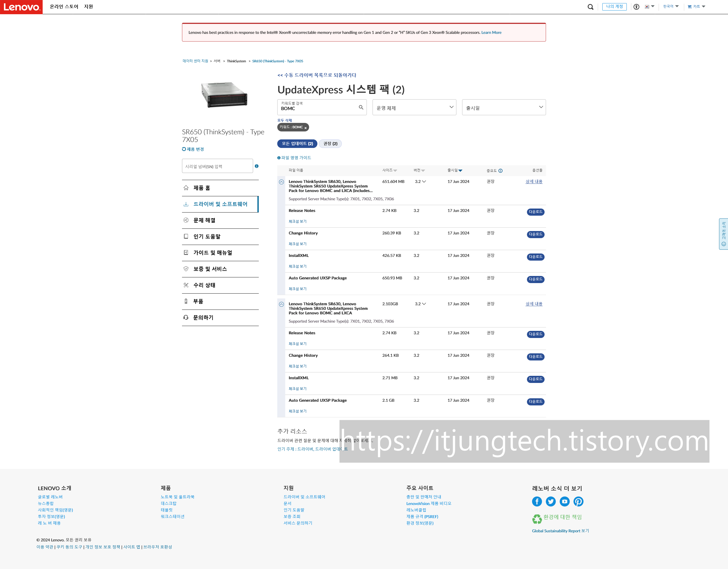The image size is (728, 569).
Task: Click the keyword search magnifier icon
Action: [361, 107]
